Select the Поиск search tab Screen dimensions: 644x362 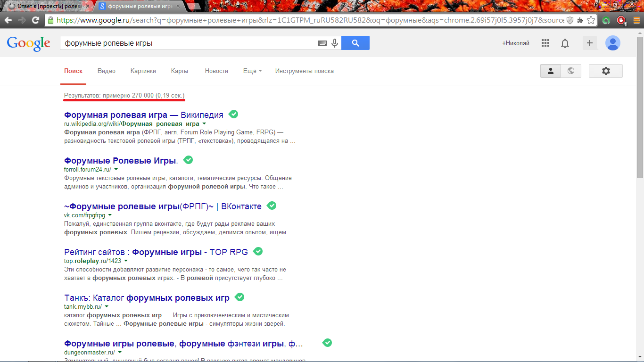click(74, 71)
